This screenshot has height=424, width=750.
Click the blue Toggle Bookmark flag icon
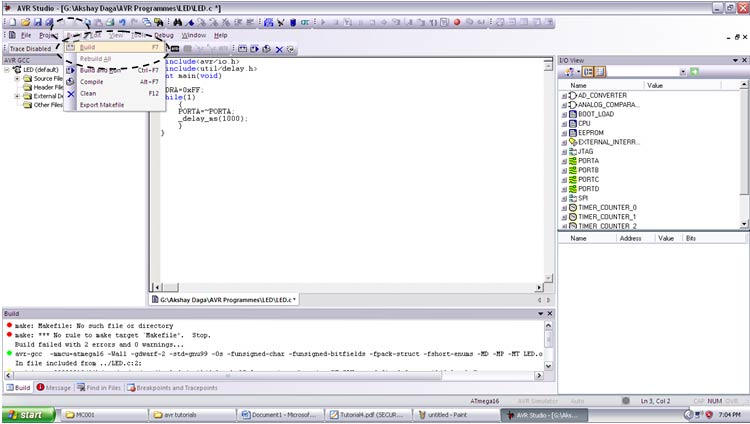(x=190, y=22)
